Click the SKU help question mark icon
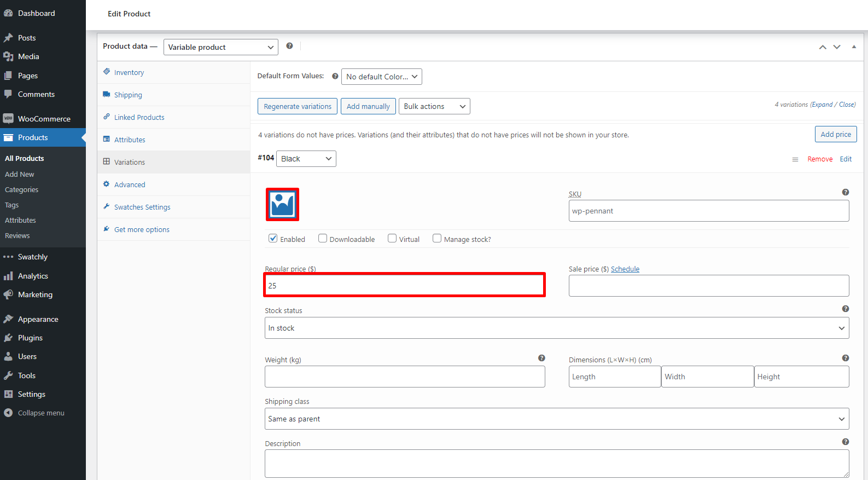 (x=845, y=192)
